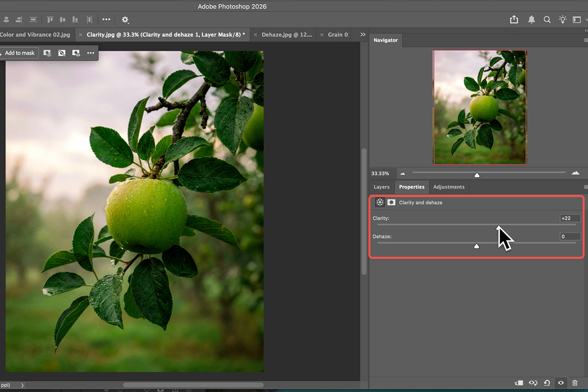The width and height of the screenshot is (588, 392).
Task: Toggle view previous state eye icon
Action: tap(533, 383)
